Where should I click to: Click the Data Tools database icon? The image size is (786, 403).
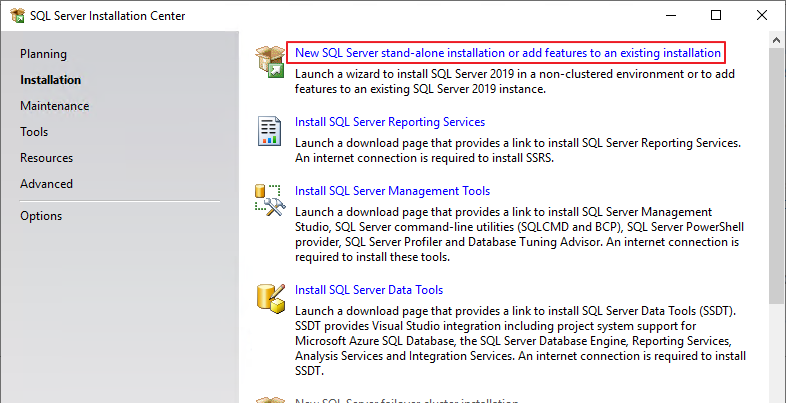click(271, 298)
